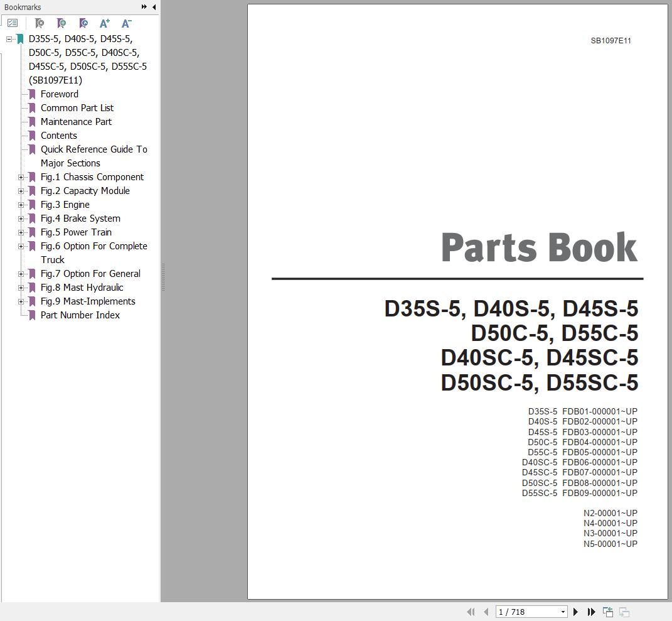
Task: Click the D50C-5 FDB04-000001~UP serial line
Action: 583,442
